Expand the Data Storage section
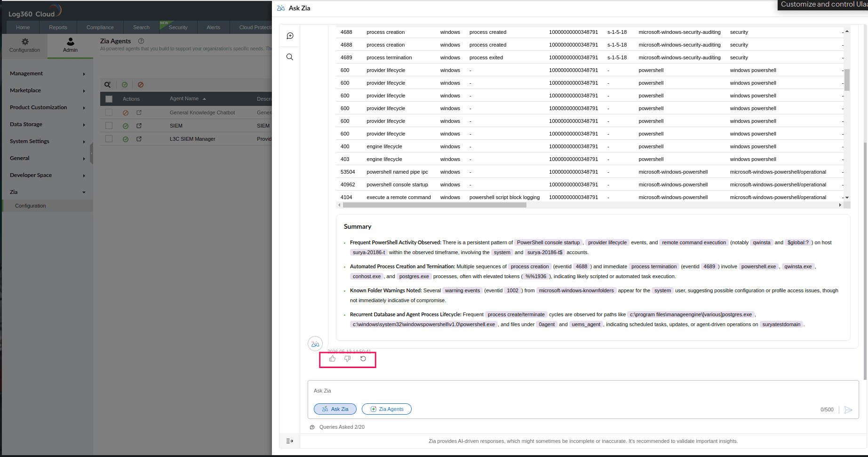Image resolution: width=868 pixels, height=457 pixels. pos(47,124)
